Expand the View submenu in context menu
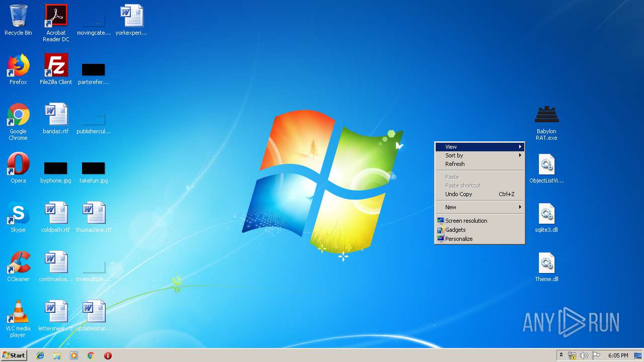The height and width of the screenshot is (362, 644). [x=480, y=147]
